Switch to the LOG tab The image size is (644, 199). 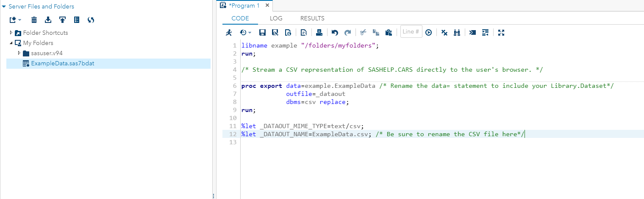pos(276,18)
